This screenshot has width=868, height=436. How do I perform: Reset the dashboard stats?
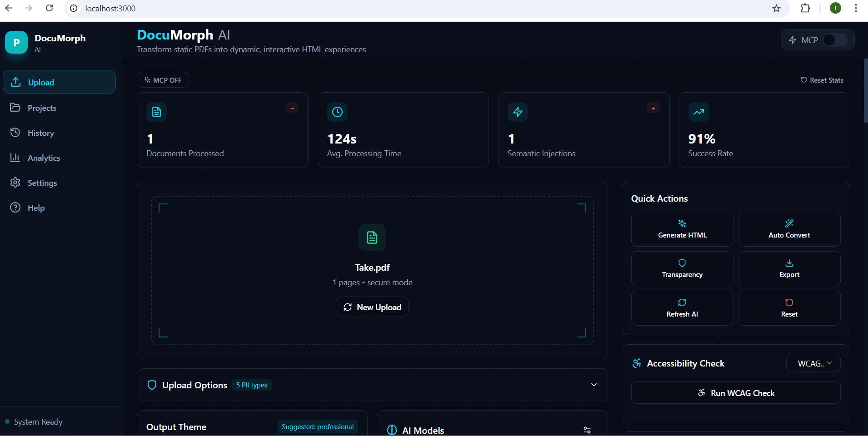pos(822,80)
